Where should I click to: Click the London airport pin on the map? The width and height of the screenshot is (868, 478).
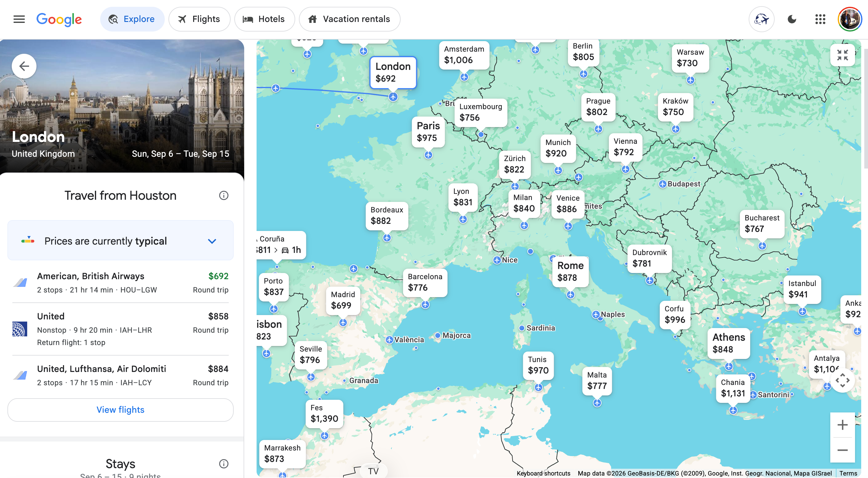coord(393,97)
